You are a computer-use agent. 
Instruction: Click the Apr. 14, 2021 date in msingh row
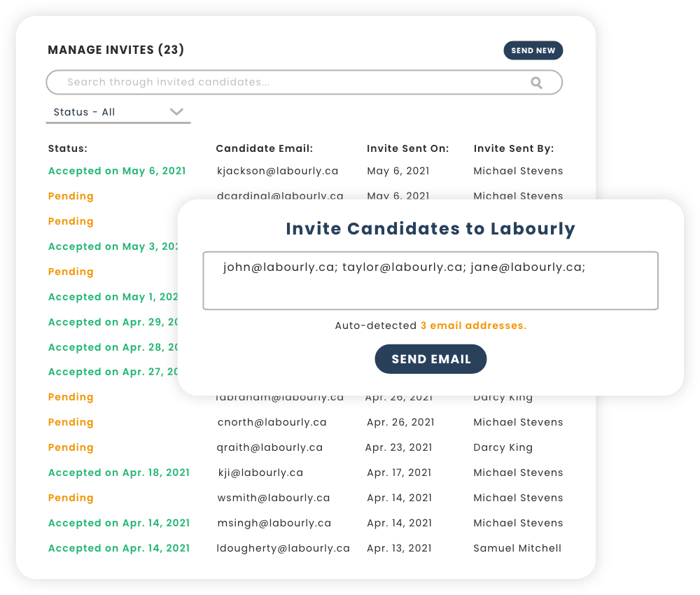pyautogui.click(x=400, y=523)
